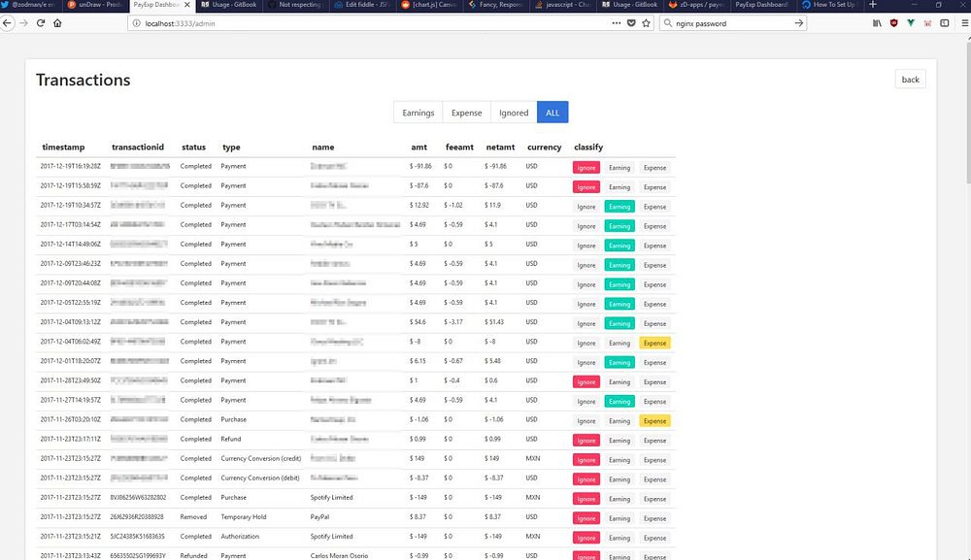Click Ignore on 2017-11-28T23:49:50Z row
Viewport: 971px width, 560px height.
click(x=586, y=381)
